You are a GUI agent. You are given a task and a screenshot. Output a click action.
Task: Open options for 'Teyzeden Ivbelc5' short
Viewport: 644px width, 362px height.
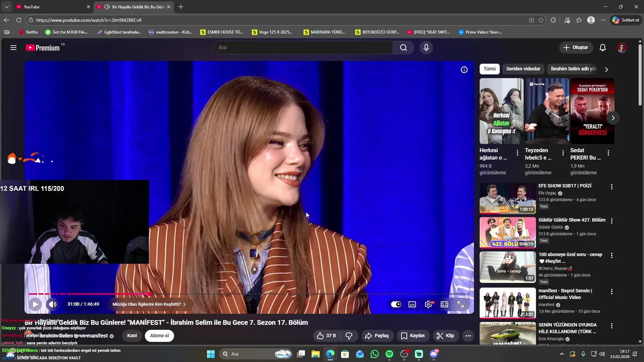(x=562, y=153)
